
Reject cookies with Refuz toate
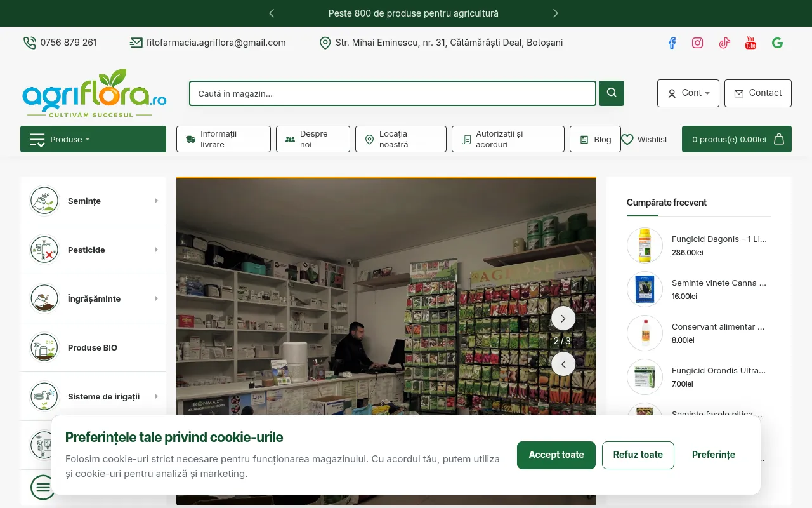click(638, 455)
